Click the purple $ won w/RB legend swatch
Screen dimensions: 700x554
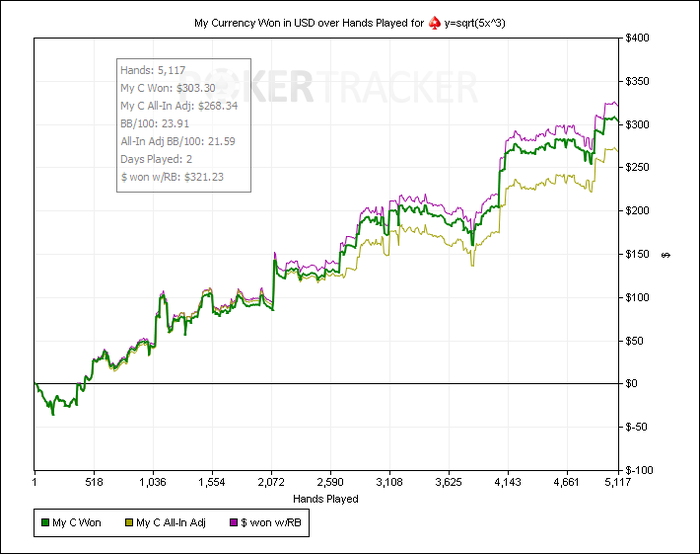coord(233,522)
